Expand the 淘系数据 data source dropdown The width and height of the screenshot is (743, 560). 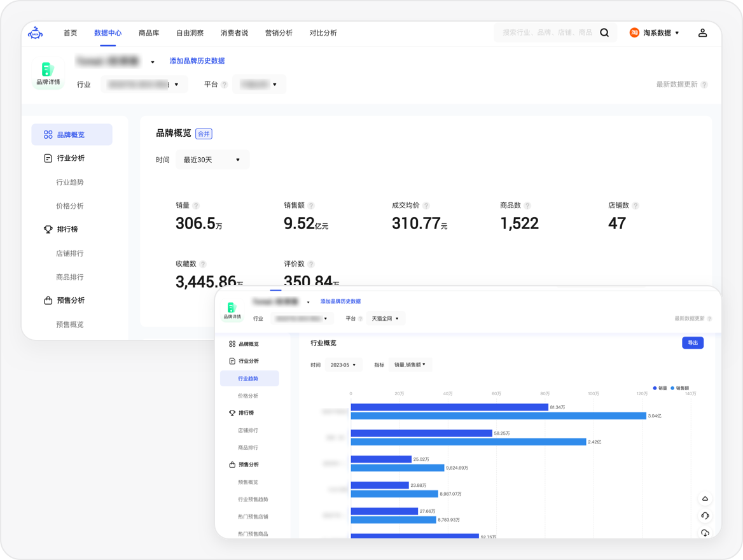(x=655, y=33)
